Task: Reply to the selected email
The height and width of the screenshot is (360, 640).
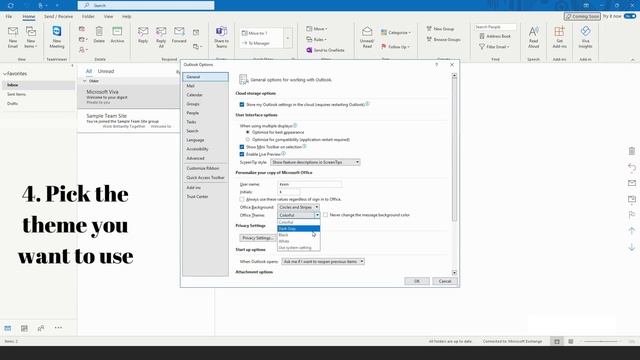Action: (x=143, y=35)
